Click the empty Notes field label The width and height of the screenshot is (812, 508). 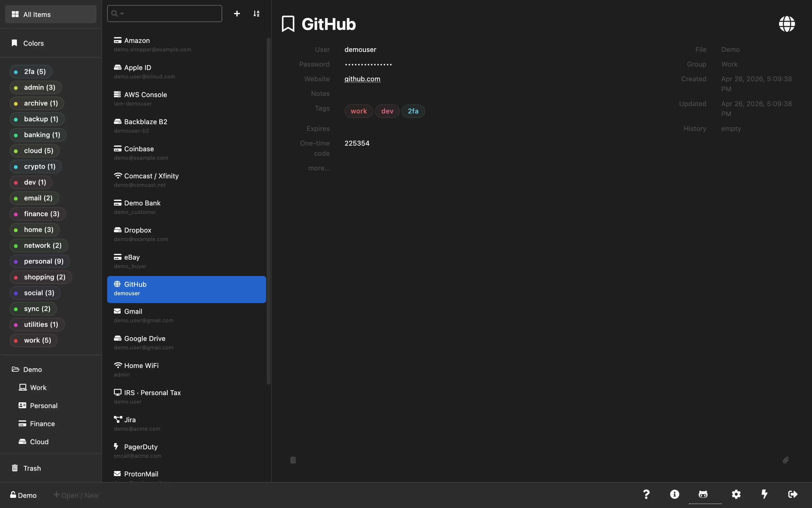[320, 94]
